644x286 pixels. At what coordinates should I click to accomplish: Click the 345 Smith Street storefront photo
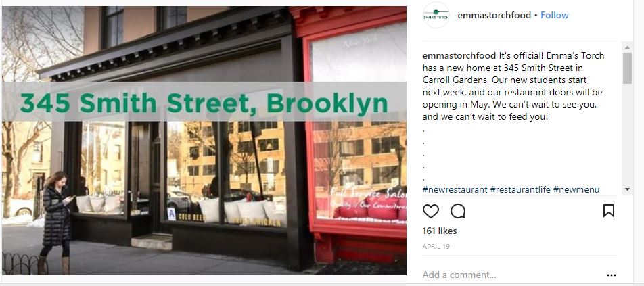(204, 141)
